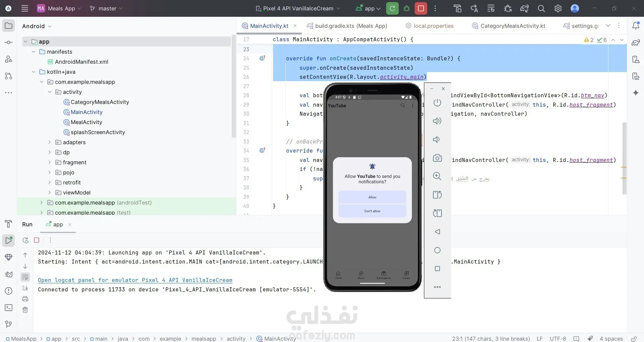Expand the adapters package
644x342 pixels.
[50, 142]
